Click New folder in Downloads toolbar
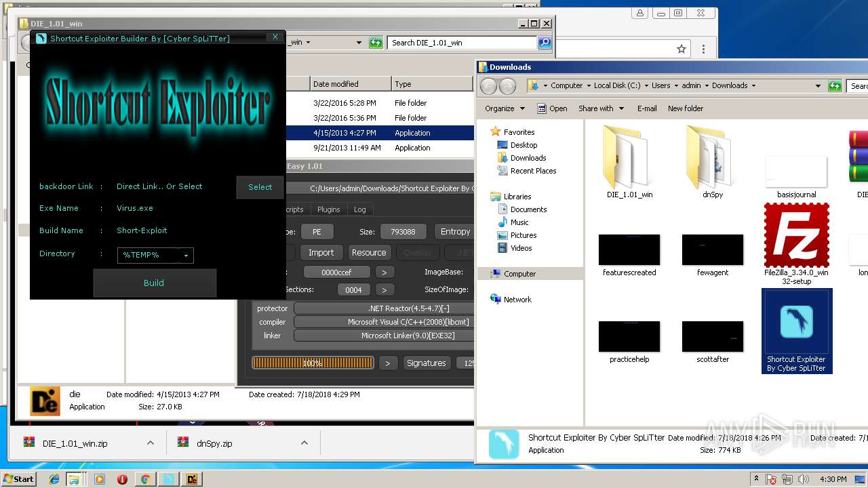The width and height of the screenshot is (868, 488). pyautogui.click(x=686, y=108)
